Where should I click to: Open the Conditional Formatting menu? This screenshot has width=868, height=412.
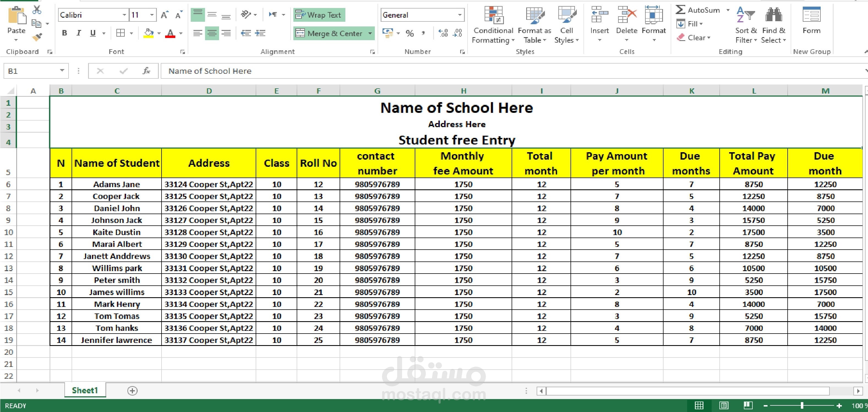point(493,25)
